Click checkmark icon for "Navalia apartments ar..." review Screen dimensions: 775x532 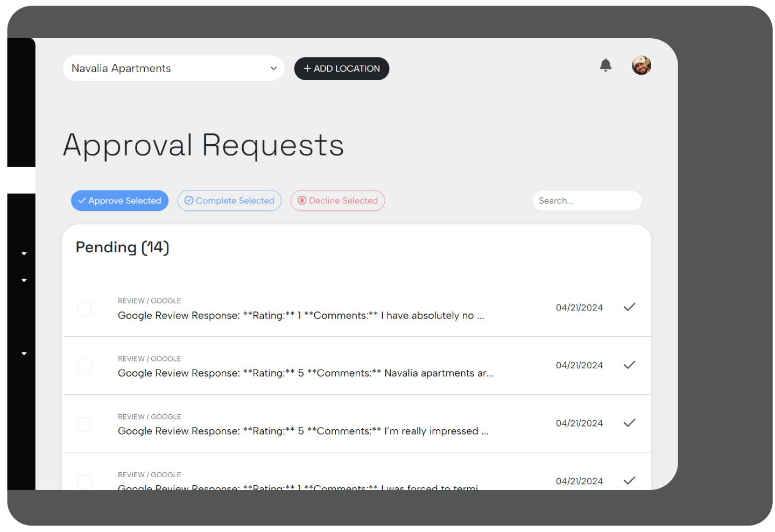point(629,365)
